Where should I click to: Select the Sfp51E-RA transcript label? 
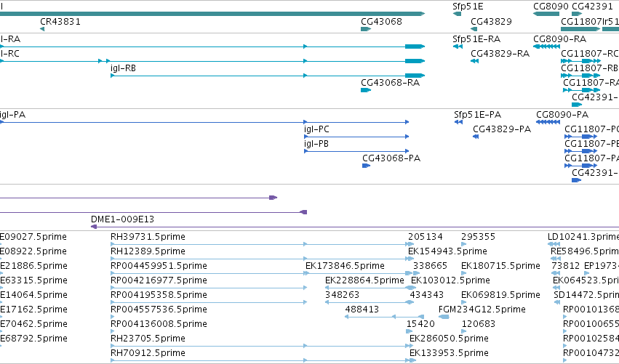tap(476, 39)
